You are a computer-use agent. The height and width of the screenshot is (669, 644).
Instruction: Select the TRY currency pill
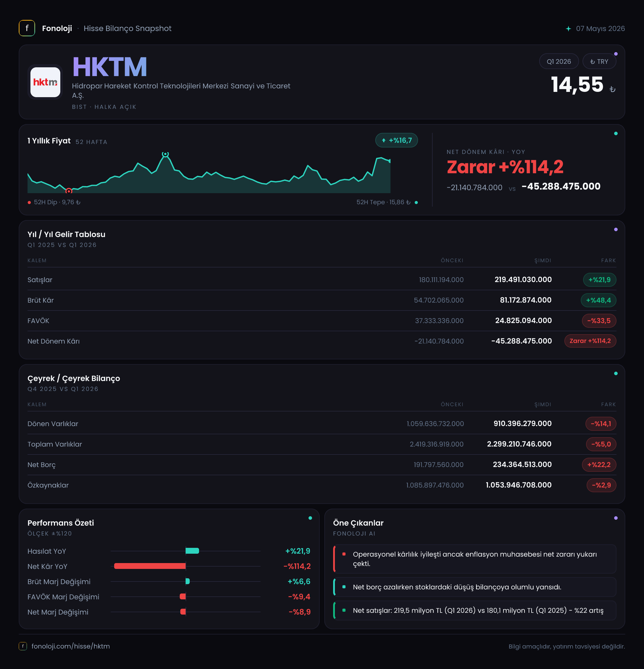click(599, 61)
